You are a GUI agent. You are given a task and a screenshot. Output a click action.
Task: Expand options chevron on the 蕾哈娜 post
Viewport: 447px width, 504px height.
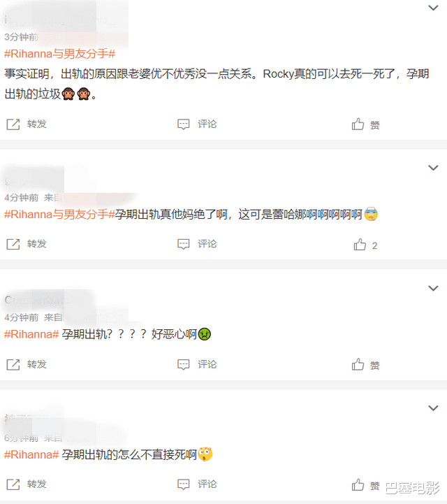pyautogui.click(x=433, y=168)
